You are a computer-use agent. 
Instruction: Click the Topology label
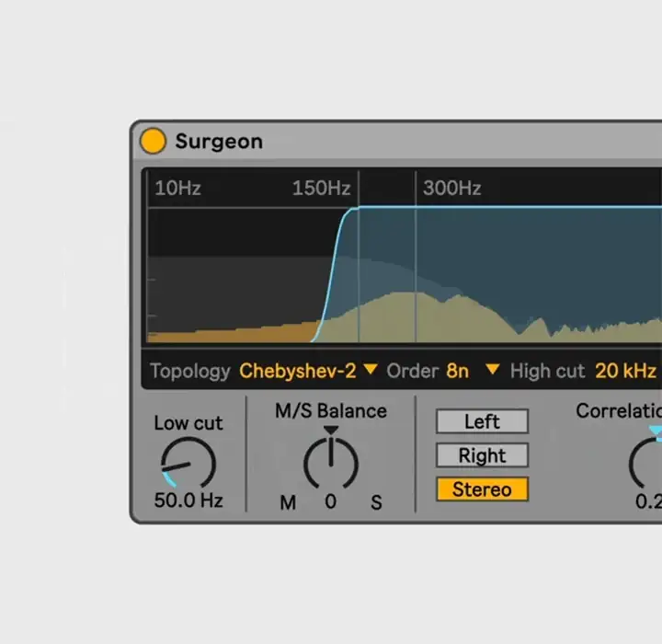point(190,371)
